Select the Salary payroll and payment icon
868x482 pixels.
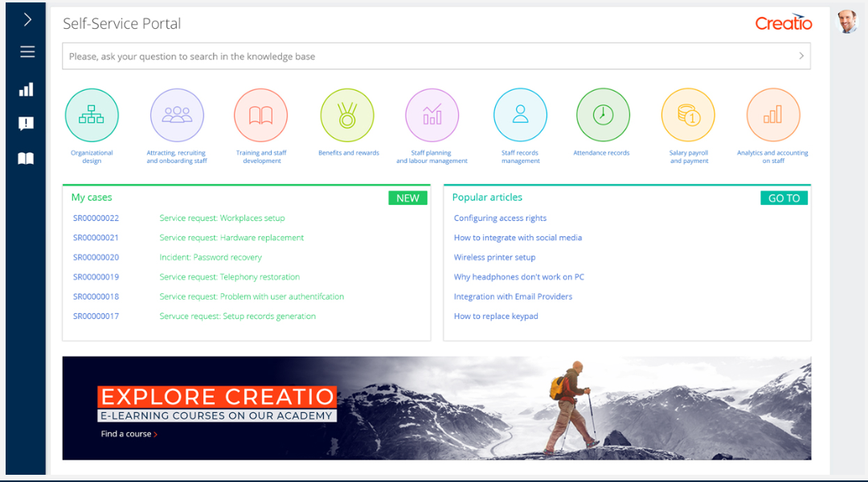click(x=688, y=116)
